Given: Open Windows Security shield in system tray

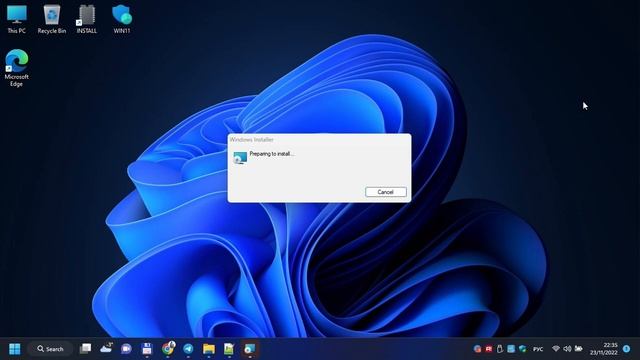Looking at the screenshot, I should 522,349.
